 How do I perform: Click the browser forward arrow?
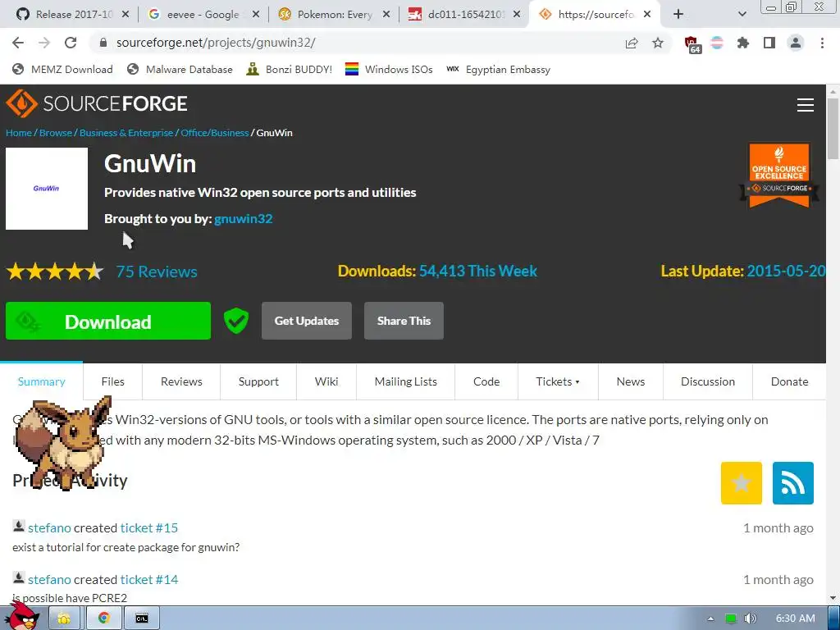click(44, 43)
